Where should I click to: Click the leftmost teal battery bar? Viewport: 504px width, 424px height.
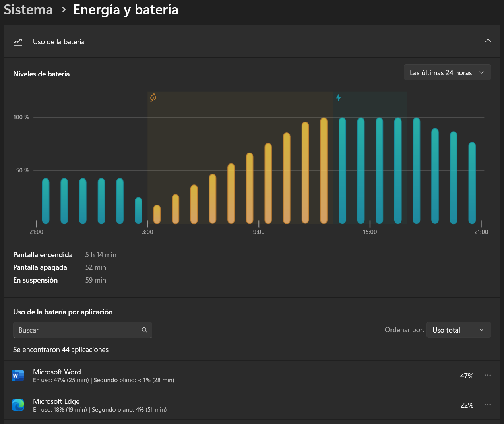46,201
